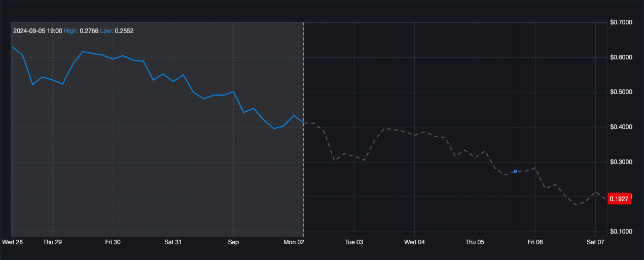Click the Mon 02 date axis label

[x=294, y=242]
